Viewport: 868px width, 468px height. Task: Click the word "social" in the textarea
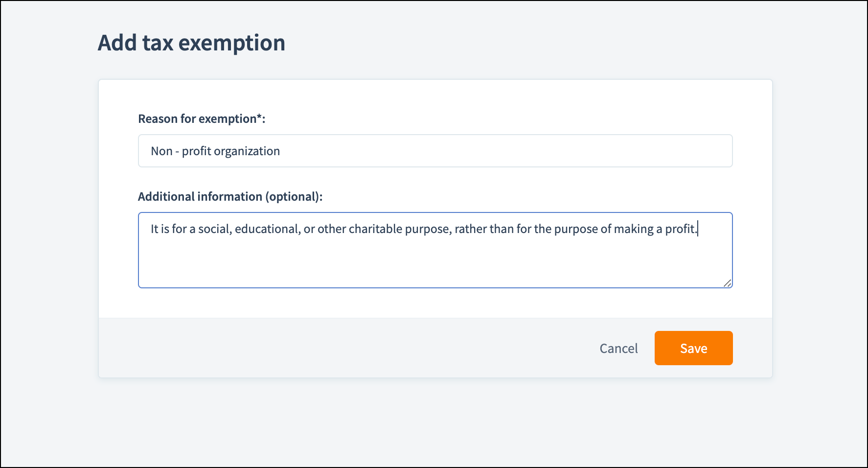pos(214,229)
